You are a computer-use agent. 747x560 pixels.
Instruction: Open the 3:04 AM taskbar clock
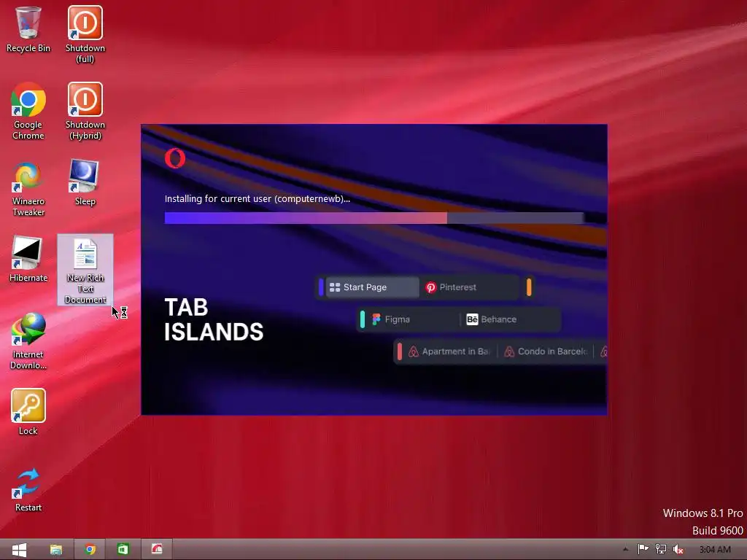pyautogui.click(x=715, y=550)
